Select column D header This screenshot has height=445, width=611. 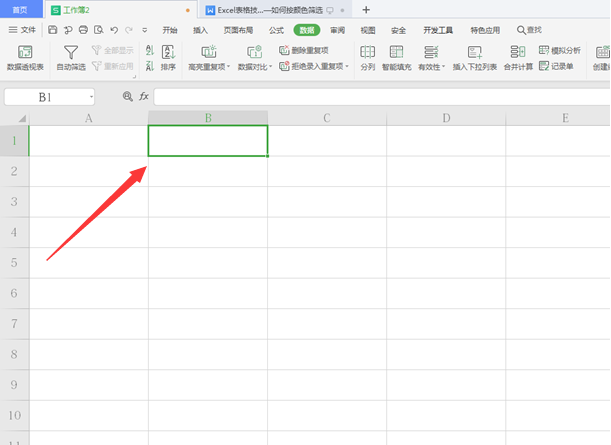[x=446, y=118]
